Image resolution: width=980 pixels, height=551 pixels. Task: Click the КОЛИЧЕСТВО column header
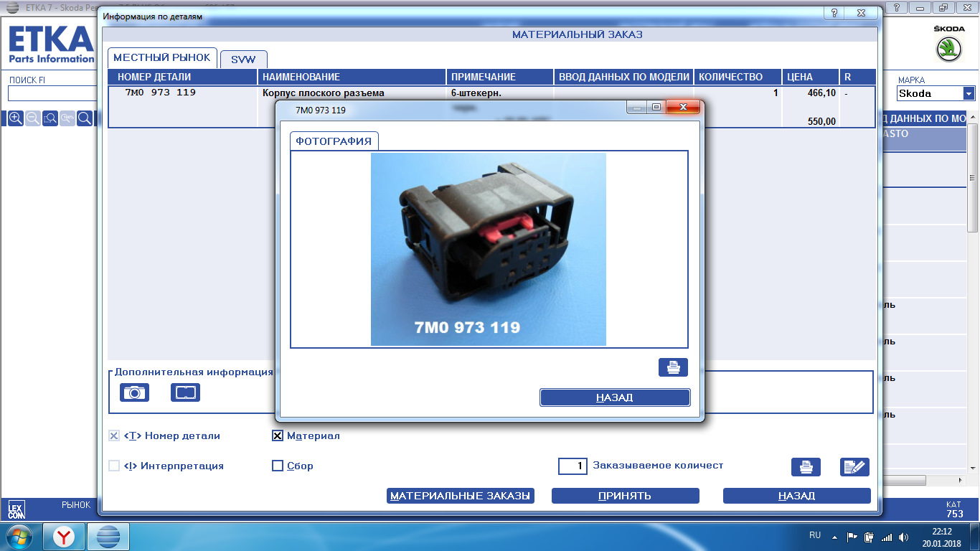tap(738, 77)
